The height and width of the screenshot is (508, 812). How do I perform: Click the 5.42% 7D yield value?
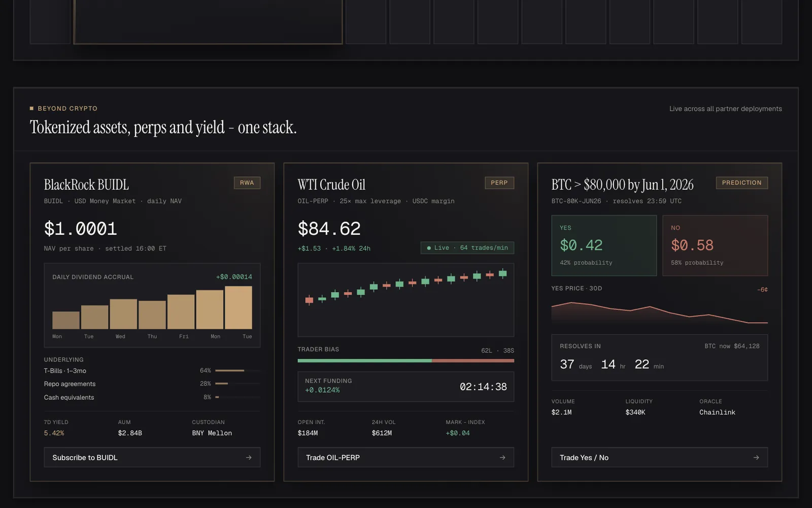[54, 433]
